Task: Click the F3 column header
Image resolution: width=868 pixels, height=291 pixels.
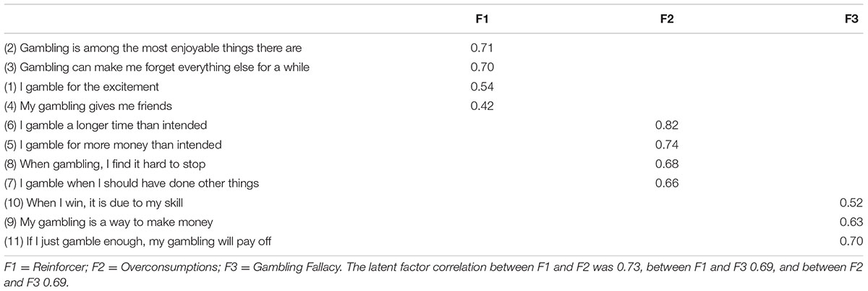Action: (x=855, y=18)
